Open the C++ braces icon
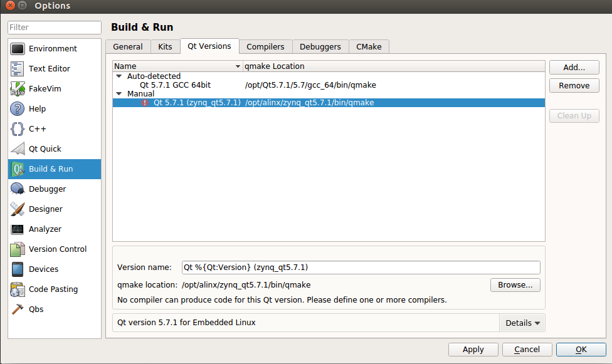The height and width of the screenshot is (364, 612). click(x=18, y=128)
